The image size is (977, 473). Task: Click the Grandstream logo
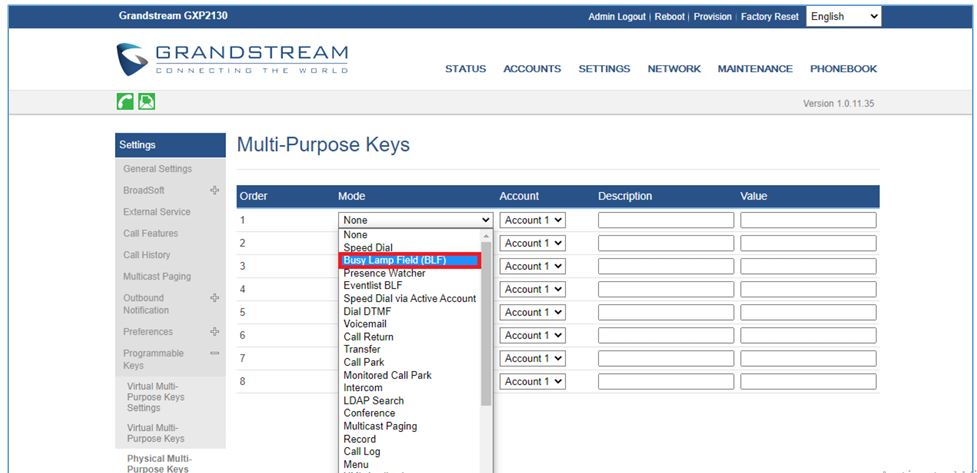tap(231, 58)
